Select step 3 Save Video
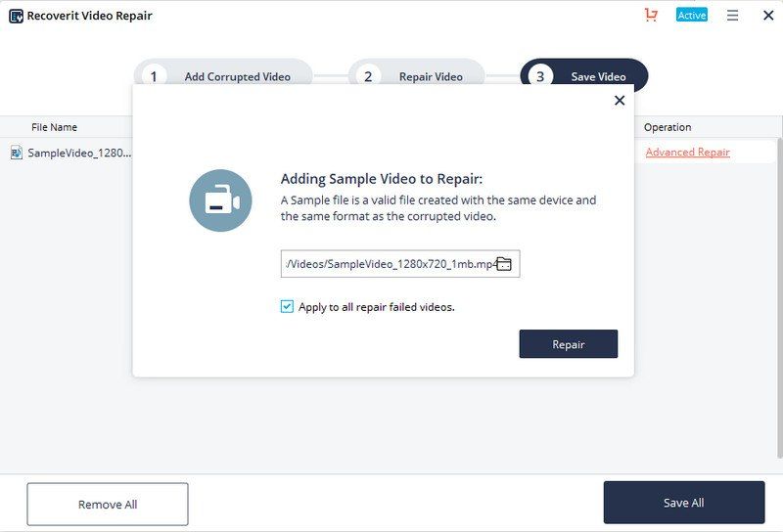 (x=583, y=76)
